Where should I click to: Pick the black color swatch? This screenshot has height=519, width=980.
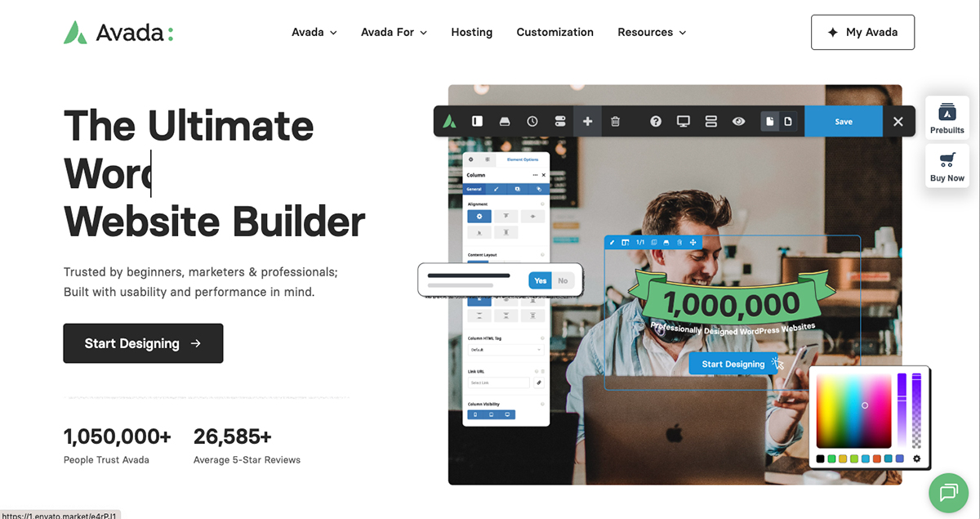pyautogui.click(x=820, y=459)
